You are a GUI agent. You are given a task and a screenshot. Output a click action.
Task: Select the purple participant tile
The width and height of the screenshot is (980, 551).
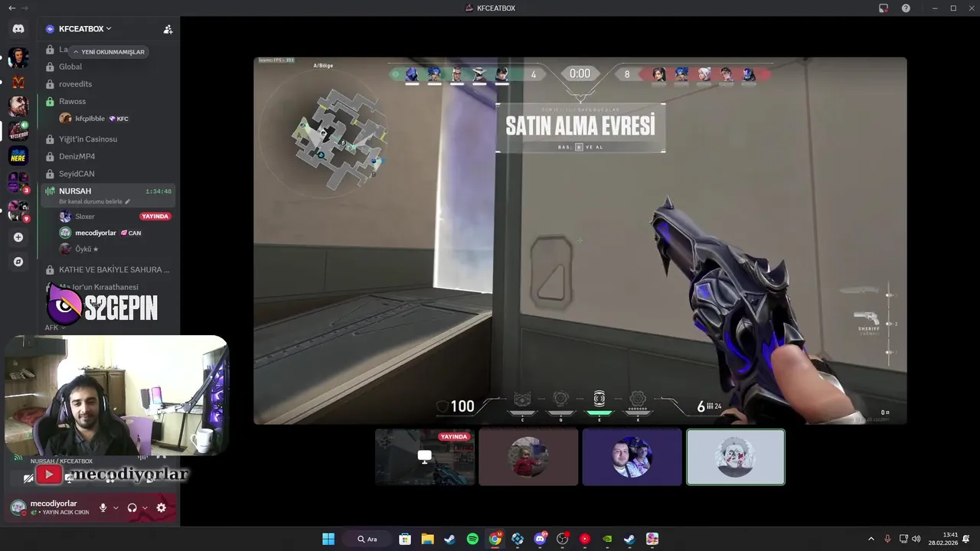(632, 457)
